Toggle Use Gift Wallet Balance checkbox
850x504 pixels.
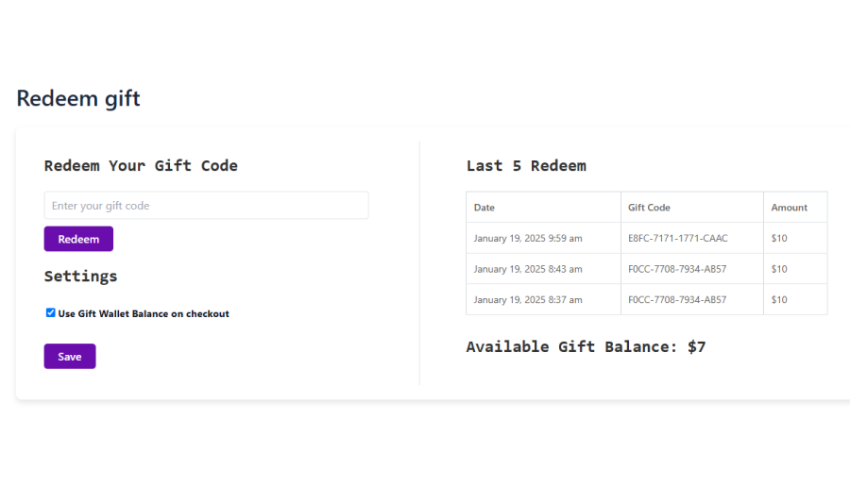pos(51,312)
